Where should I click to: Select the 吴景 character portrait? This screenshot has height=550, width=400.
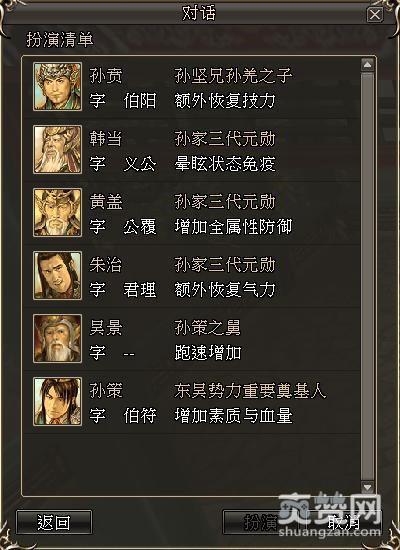click(58, 338)
